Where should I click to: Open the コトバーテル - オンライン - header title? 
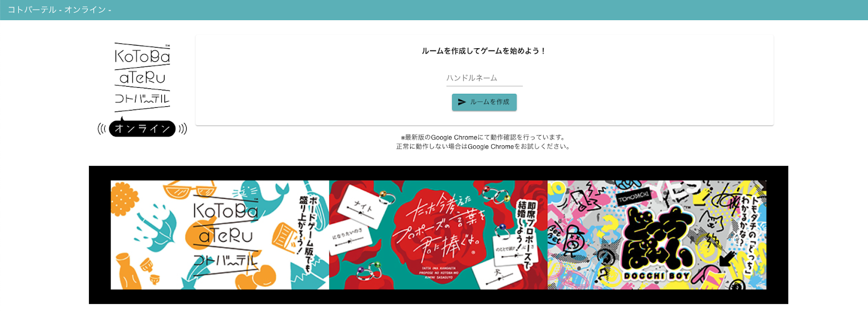(x=59, y=10)
